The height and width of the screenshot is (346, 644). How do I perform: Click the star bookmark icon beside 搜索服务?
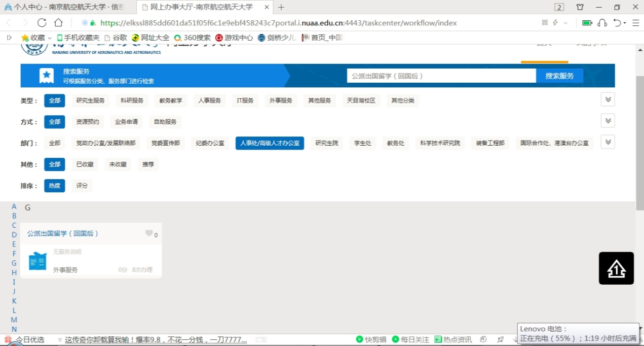click(47, 76)
